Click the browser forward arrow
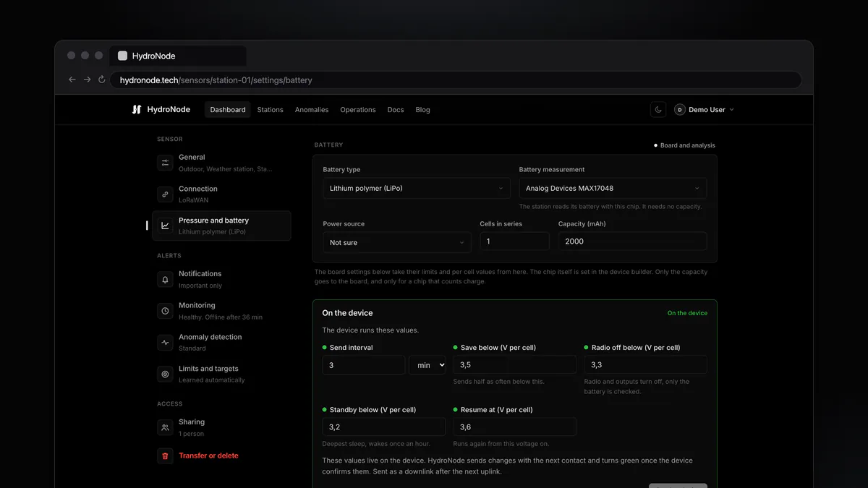Viewport: 868px width, 488px height. (87, 80)
